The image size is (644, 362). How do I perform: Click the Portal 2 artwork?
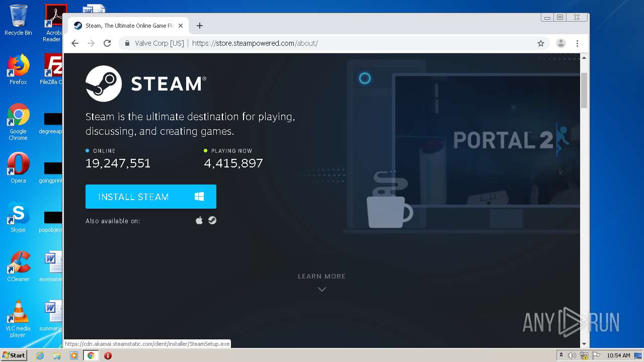point(511,140)
